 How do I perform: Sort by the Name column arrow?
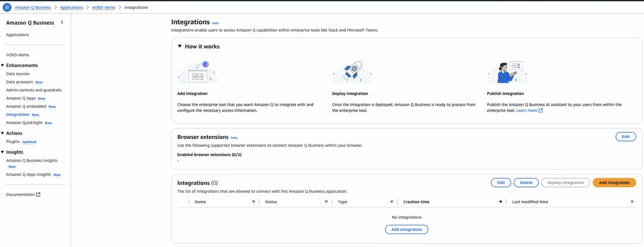pyautogui.click(x=253, y=202)
